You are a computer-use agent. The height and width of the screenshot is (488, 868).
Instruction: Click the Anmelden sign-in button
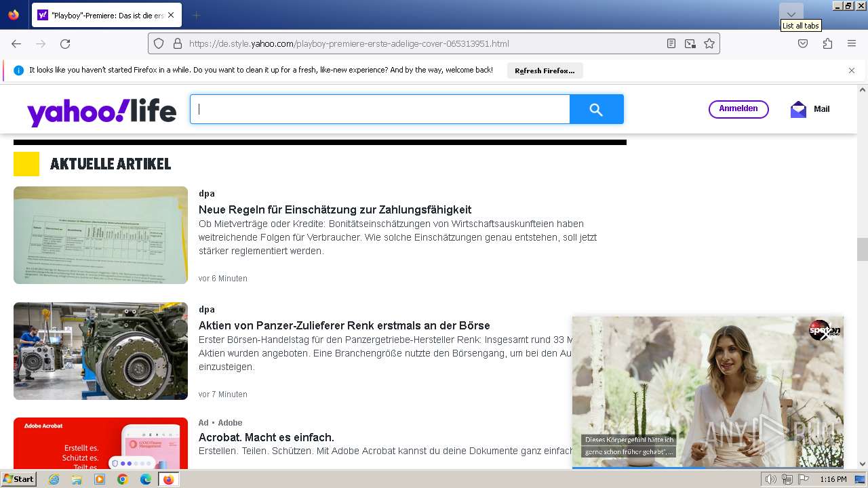click(x=738, y=109)
